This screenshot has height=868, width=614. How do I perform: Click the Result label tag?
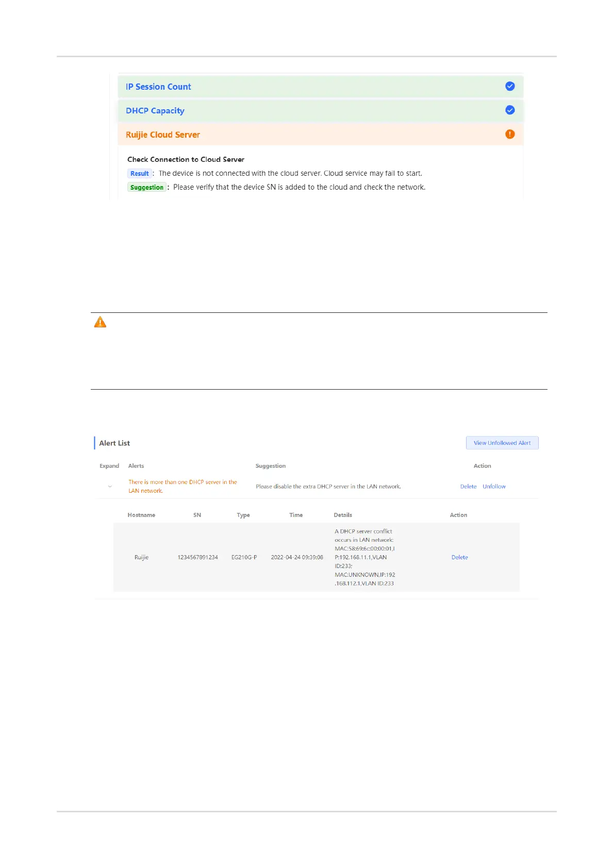pos(139,174)
